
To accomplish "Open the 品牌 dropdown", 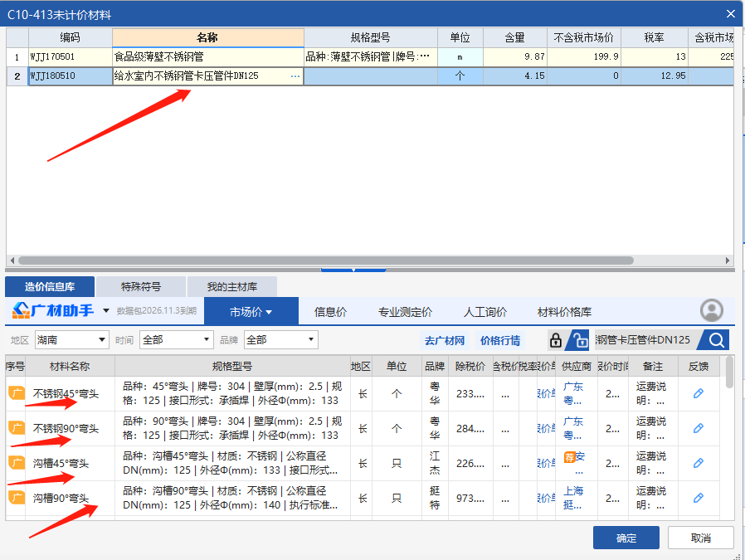I will point(280,339).
